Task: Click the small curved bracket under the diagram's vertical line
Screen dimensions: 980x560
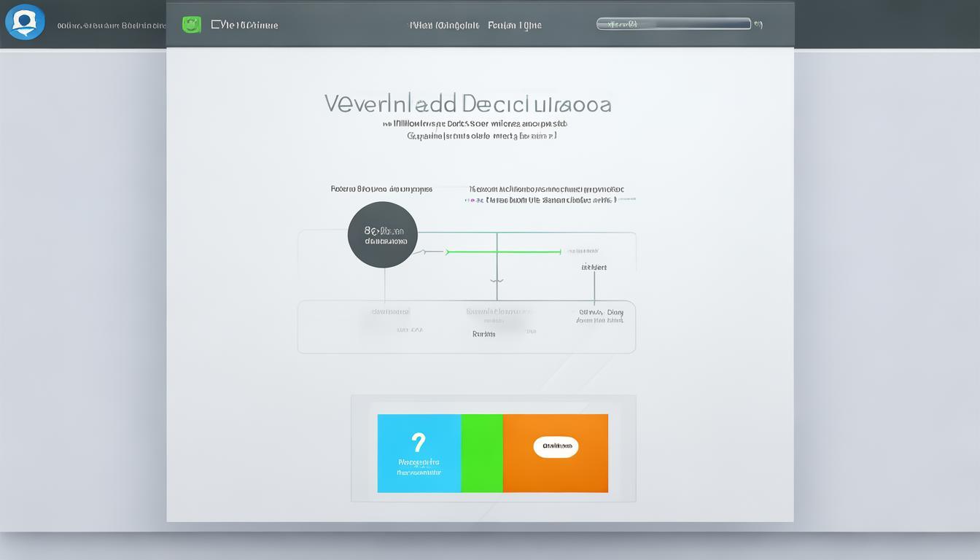Action: [x=497, y=280]
